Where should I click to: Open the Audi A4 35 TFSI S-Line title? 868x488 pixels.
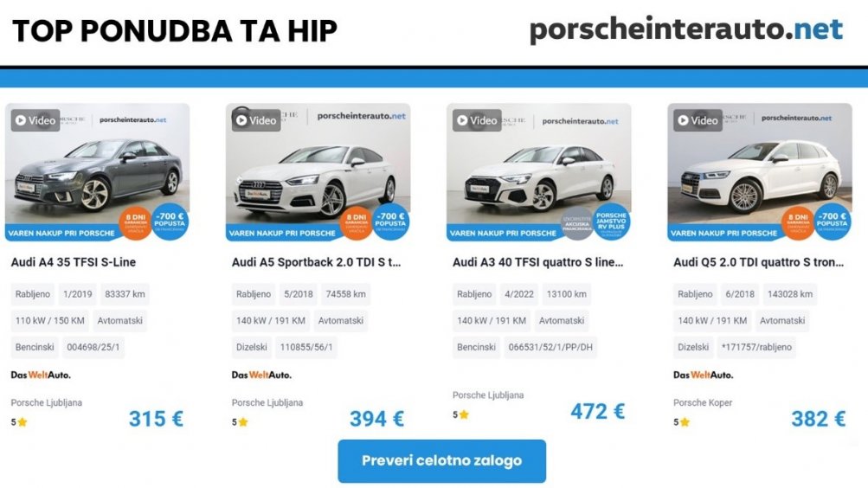(73, 262)
